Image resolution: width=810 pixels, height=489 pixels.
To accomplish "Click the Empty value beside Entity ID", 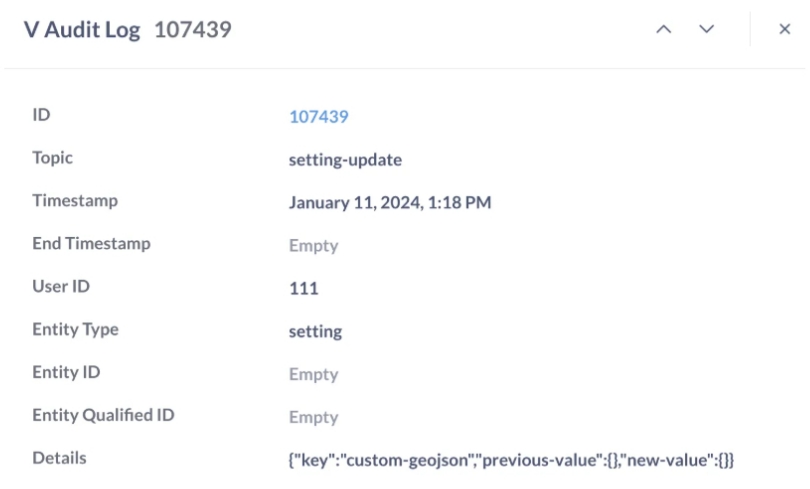I will pos(313,375).
